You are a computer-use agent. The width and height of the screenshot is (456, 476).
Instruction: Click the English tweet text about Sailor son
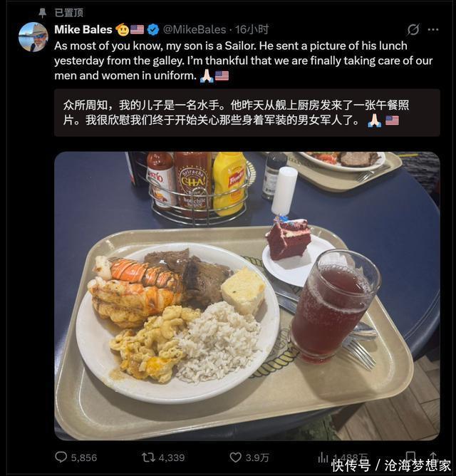243,61
